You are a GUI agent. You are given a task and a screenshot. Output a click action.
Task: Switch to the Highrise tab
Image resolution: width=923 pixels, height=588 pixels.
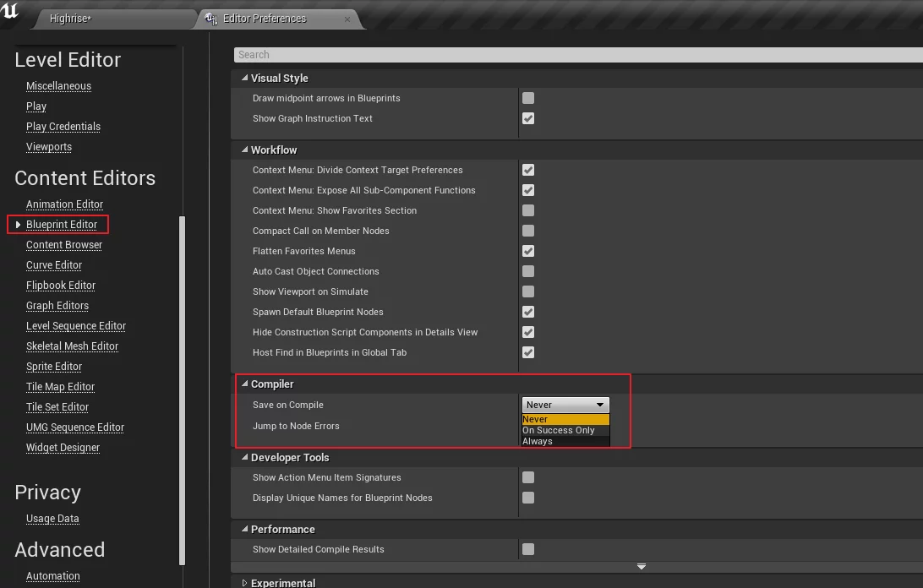pyautogui.click(x=70, y=19)
